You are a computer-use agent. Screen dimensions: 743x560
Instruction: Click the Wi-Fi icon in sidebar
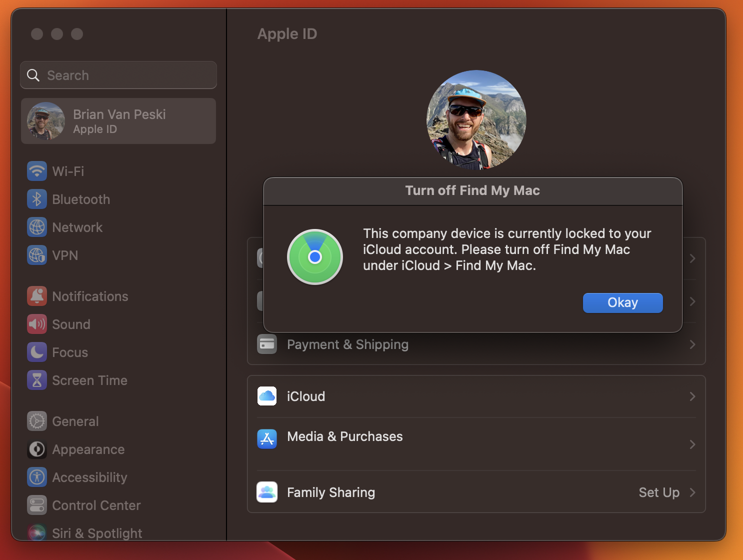click(x=37, y=171)
